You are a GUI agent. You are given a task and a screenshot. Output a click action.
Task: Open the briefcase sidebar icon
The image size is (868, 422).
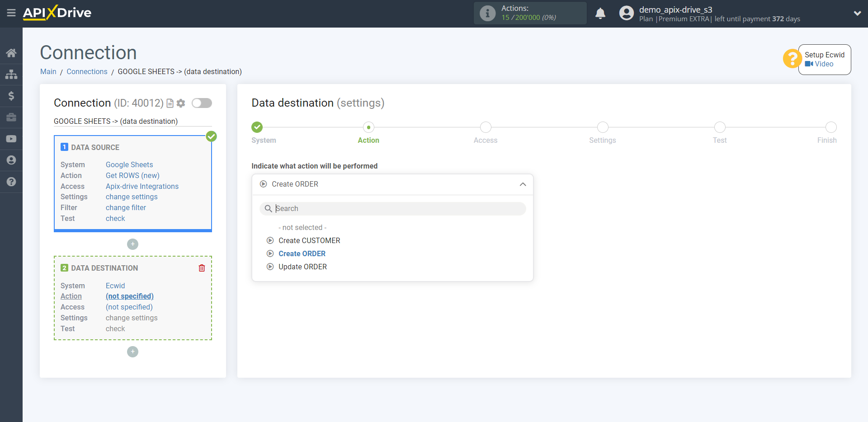(11, 117)
